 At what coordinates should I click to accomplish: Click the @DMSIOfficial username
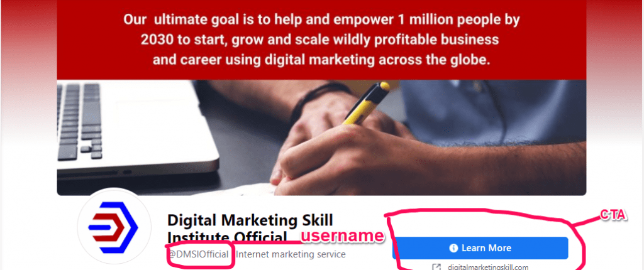[198, 254]
